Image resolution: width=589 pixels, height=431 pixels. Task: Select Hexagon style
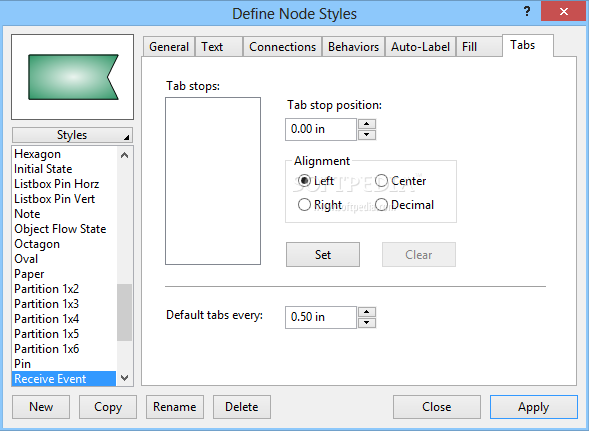[64, 154]
